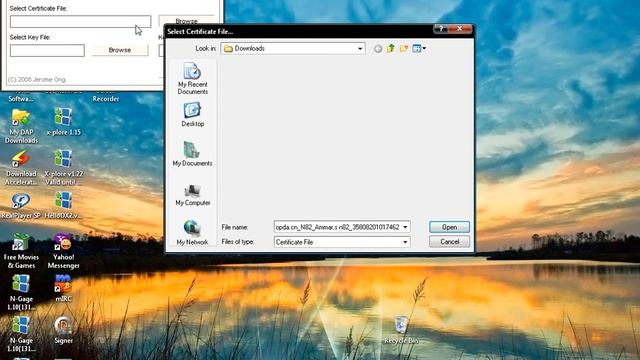Open the View menu icon in the dialog
The height and width of the screenshot is (360, 640).
[419, 49]
